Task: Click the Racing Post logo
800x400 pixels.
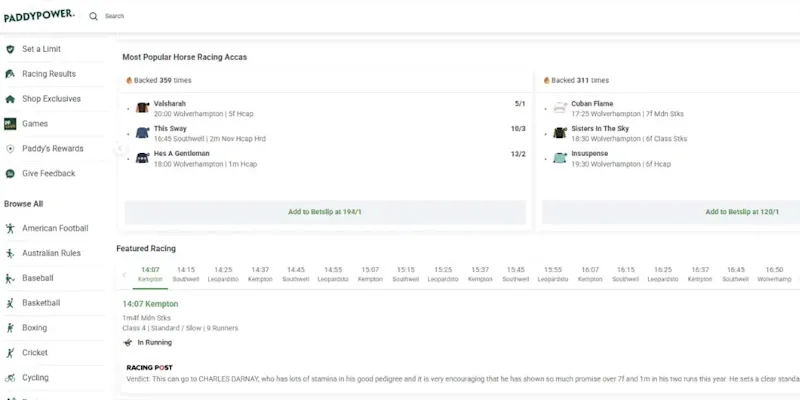Action: [x=149, y=368]
